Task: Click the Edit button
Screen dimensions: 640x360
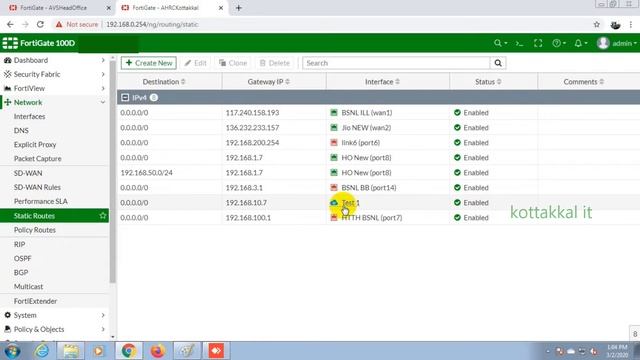Action: 196,63
